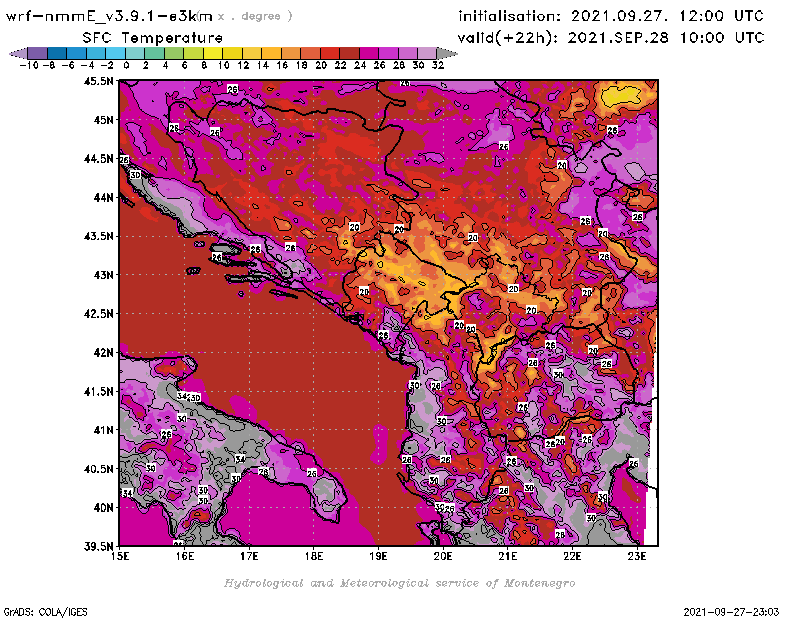Click the '40.5N' latitude label

98,468
